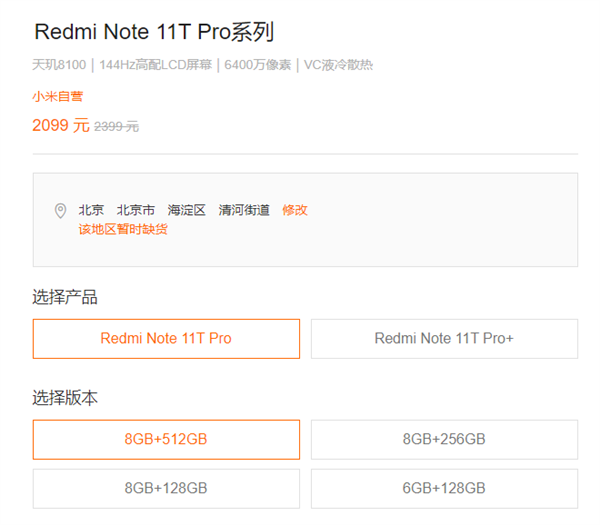Click the Redmi Note 11T Pro系列 title

[154, 32]
